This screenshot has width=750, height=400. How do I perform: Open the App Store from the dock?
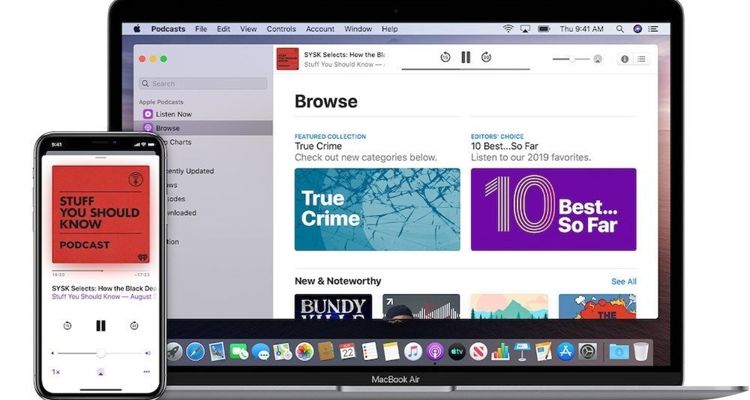pyautogui.click(x=565, y=352)
